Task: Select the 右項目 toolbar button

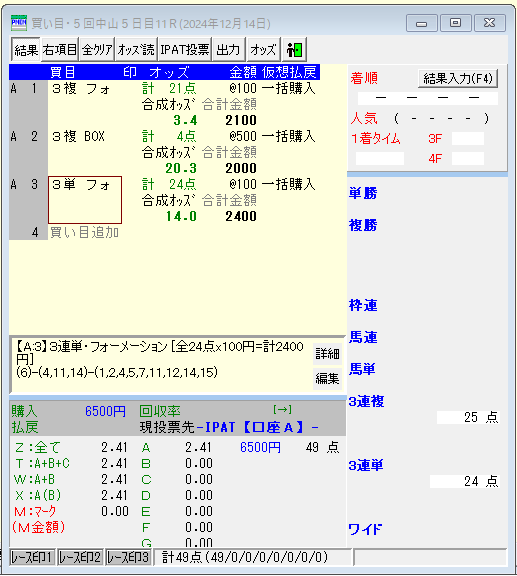Action: 60,50
